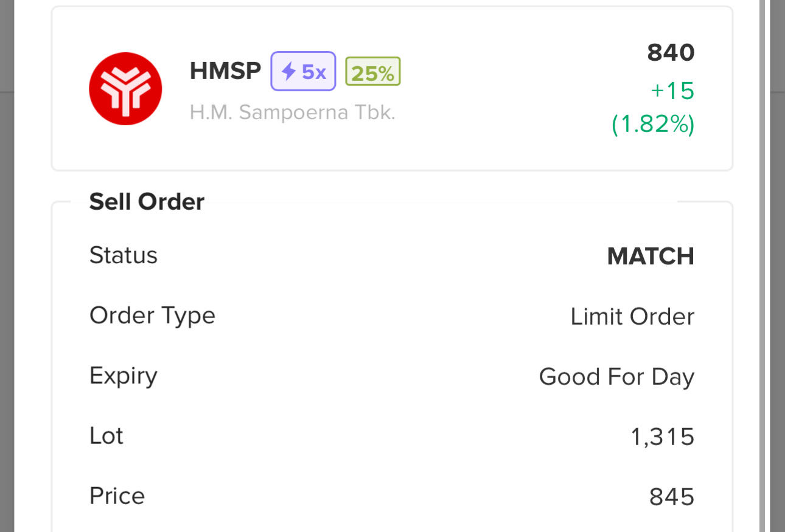The width and height of the screenshot is (785, 532).
Task: Tap the 5x leverage lightning badge
Action: 303,72
